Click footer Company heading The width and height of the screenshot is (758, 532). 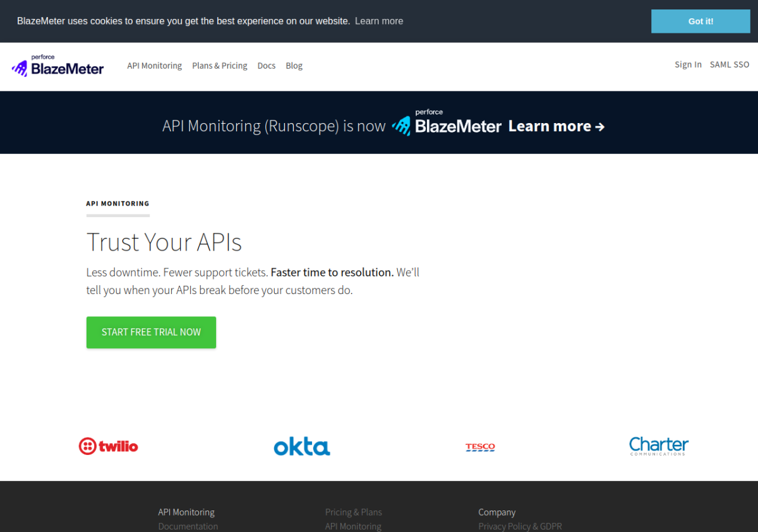pos(497,512)
